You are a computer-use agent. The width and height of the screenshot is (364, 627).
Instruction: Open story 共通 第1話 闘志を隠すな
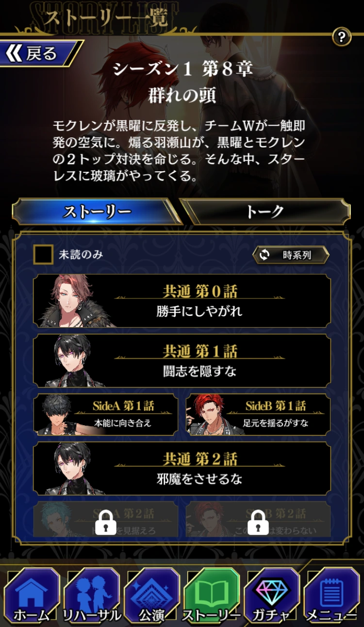point(182,361)
